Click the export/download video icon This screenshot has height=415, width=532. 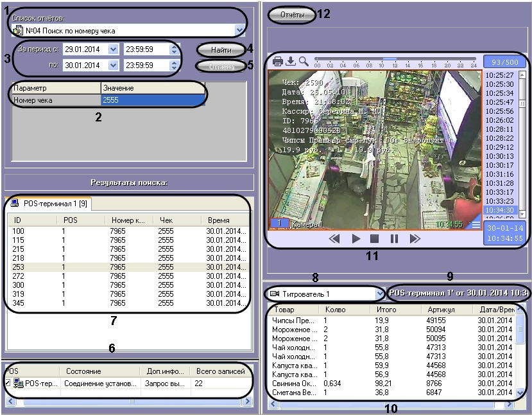pos(290,62)
